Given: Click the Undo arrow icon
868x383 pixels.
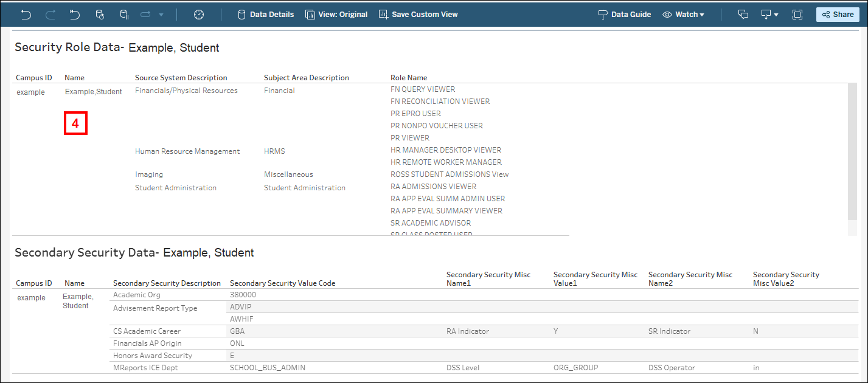Looking at the screenshot, I should (x=26, y=15).
